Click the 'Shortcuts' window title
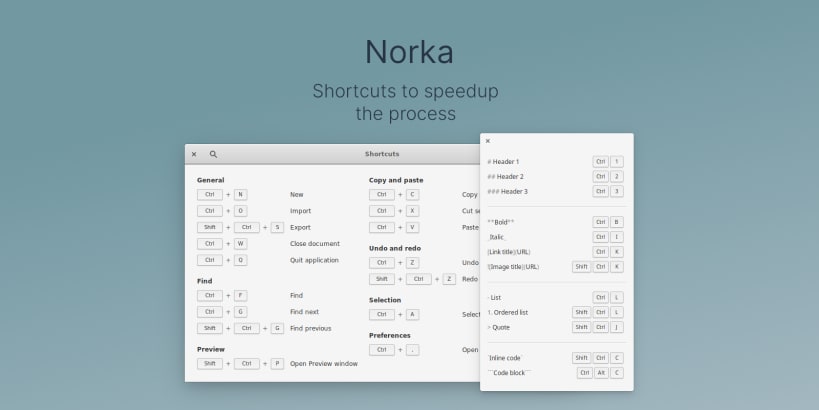The width and height of the screenshot is (819, 410). 382,154
